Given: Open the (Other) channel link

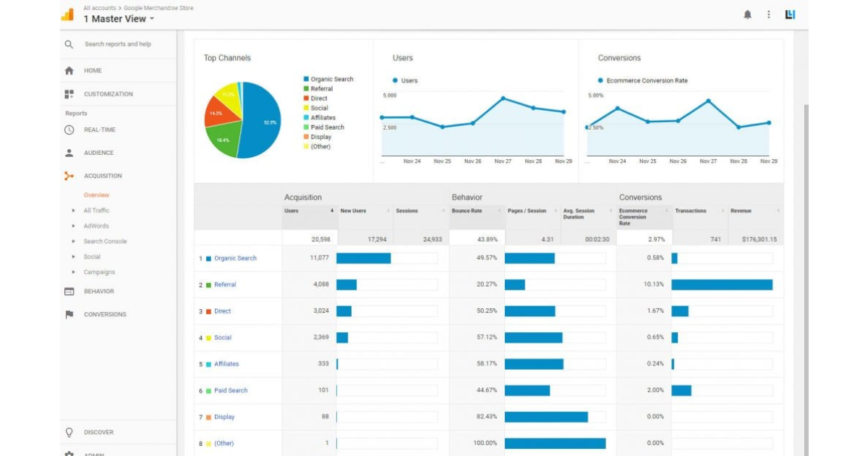Looking at the screenshot, I should pyautogui.click(x=224, y=444).
